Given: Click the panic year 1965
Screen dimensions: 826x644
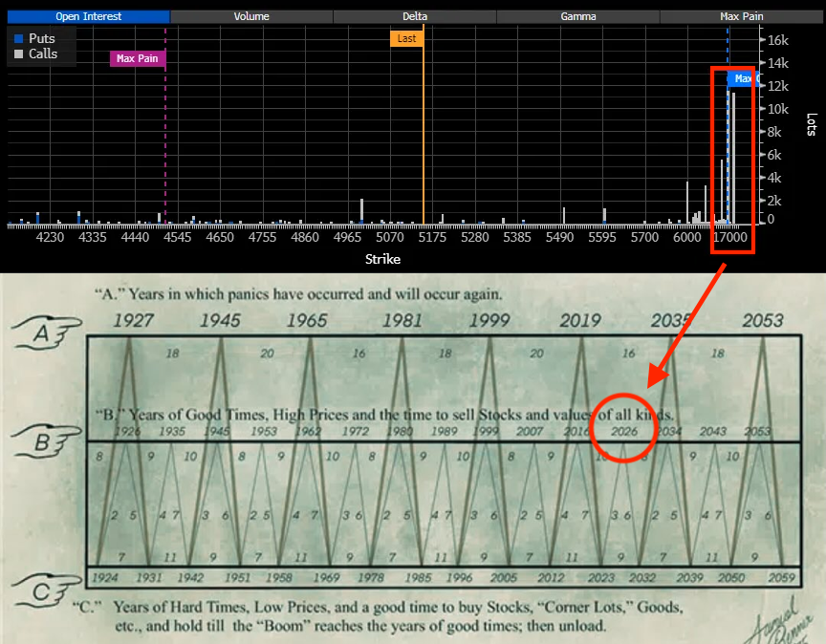Looking at the screenshot, I should click(x=307, y=321).
